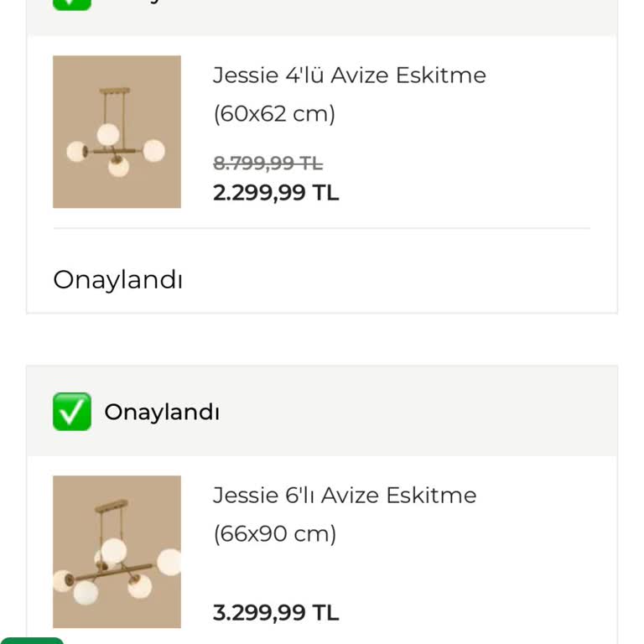Click the divider line above Onaylandı status

[322, 228]
